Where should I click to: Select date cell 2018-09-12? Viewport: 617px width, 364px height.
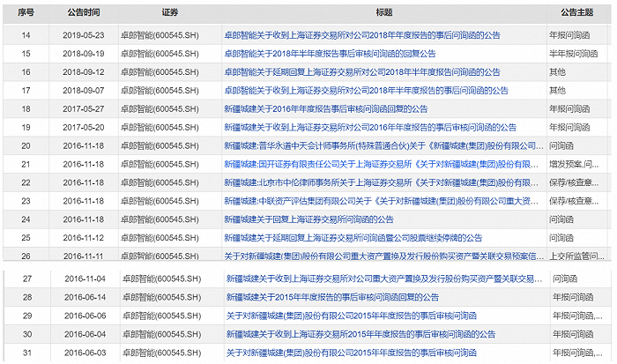[84, 72]
